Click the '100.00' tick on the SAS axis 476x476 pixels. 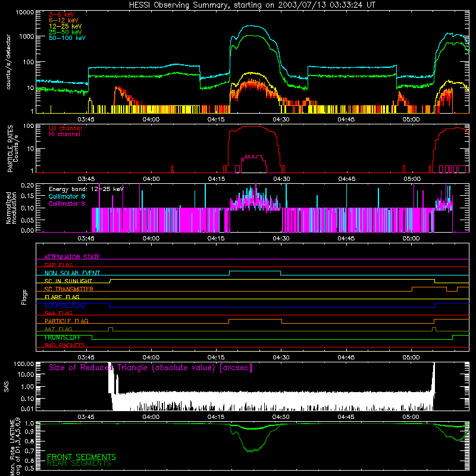click(24, 364)
